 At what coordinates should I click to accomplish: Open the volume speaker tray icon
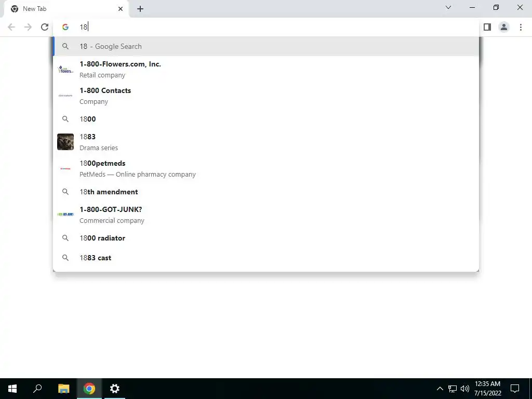465,389
